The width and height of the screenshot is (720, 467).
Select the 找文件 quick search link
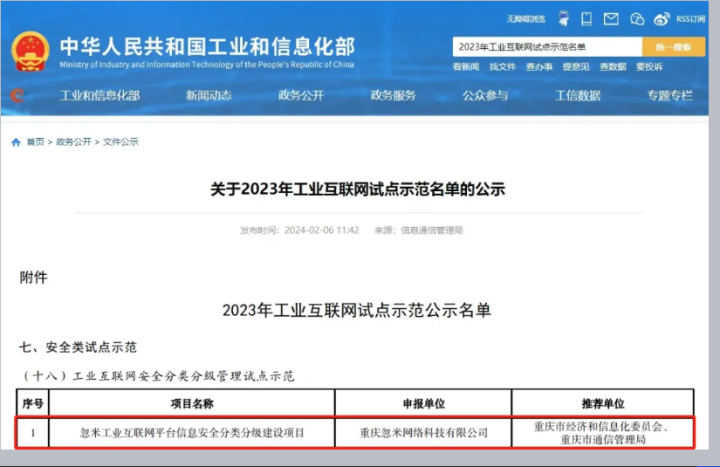[x=502, y=67]
